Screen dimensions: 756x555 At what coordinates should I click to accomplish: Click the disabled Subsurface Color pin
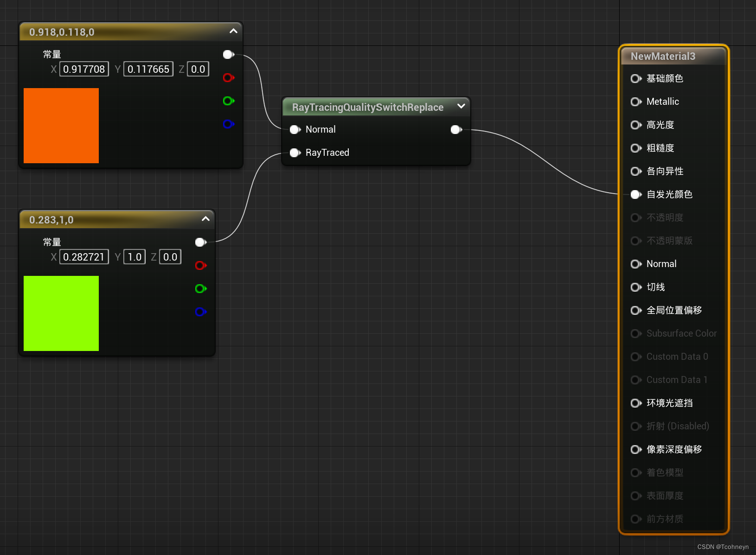coord(636,334)
